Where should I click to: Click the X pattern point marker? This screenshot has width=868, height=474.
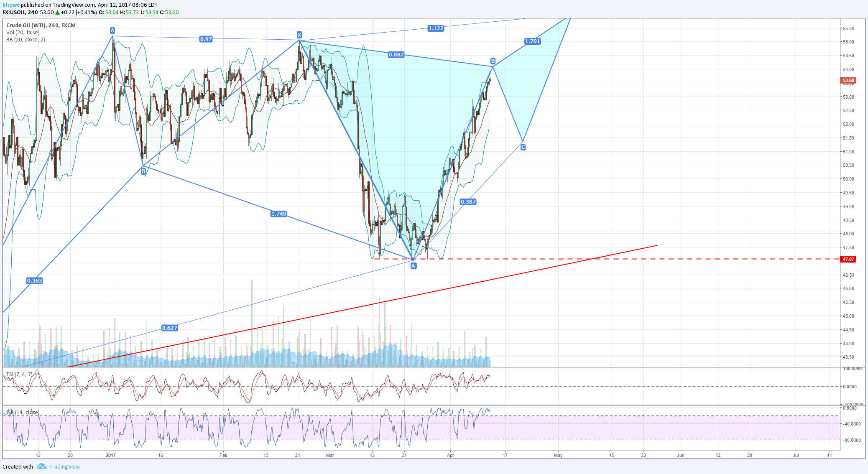(x=299, y=35)
